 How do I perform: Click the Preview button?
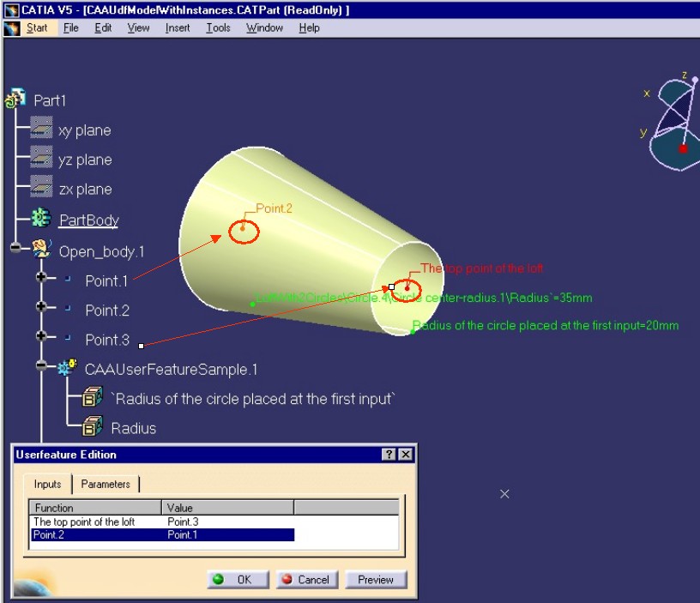[376, 579]
